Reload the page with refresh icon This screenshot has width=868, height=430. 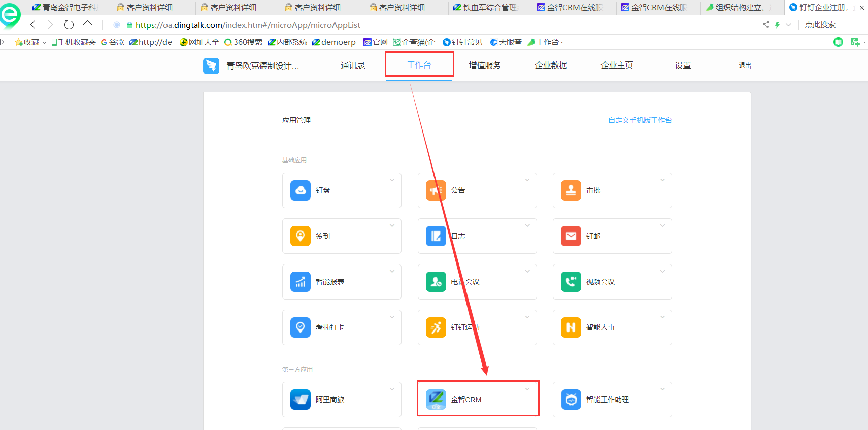pyautogui.click(x=69, y=25)
